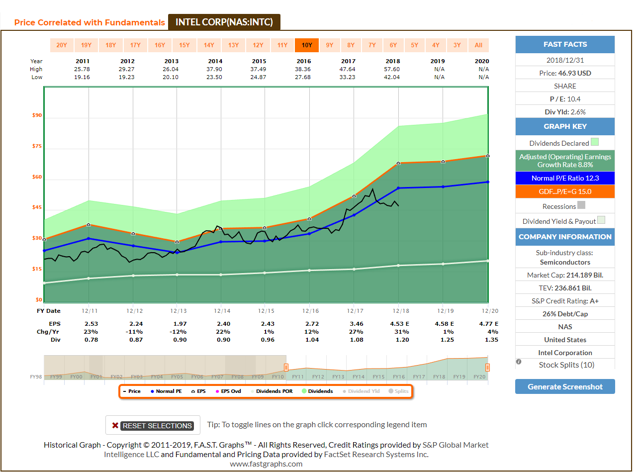Click the 12/18 EPS marker point
640x472 pixels.
(x=399, y=163)
